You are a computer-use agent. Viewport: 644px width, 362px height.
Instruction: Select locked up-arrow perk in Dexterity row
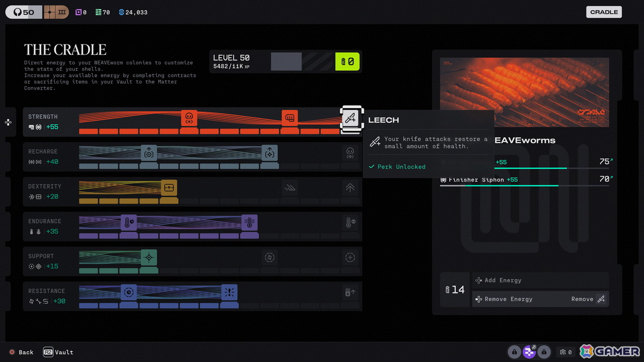click(x=350, y=188)
